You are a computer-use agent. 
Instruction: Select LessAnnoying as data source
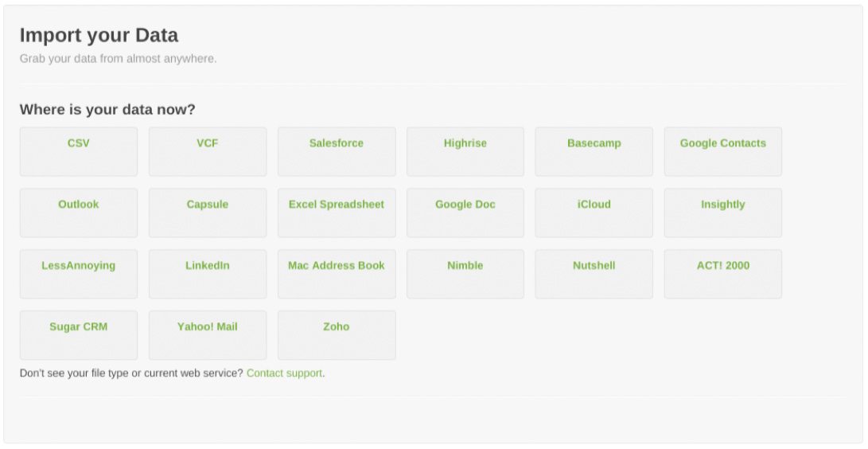pyautogui.click(x=79, y=274)
